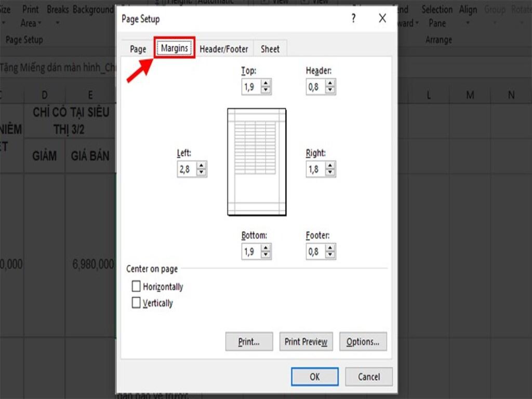Viewport: 532px width, 399px height.
Task: Click the Align icon in Arrange group
Action: tap(468, 9)
